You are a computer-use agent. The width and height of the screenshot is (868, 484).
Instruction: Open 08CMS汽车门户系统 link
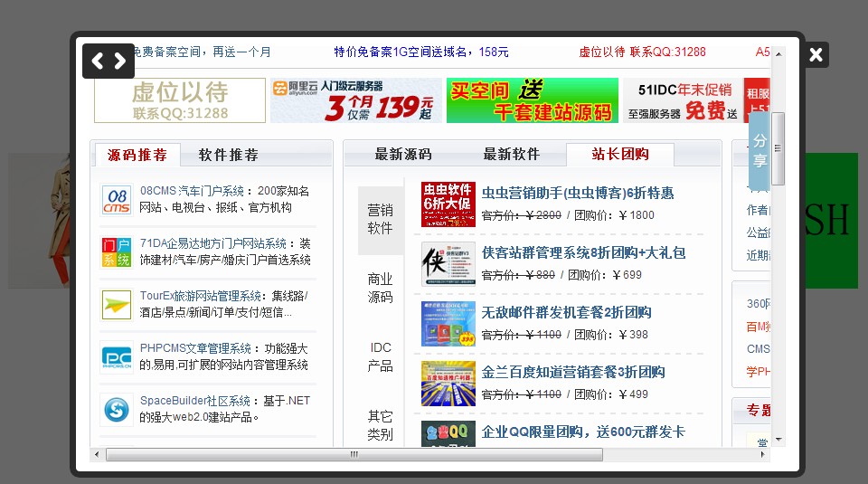point(192,191)
